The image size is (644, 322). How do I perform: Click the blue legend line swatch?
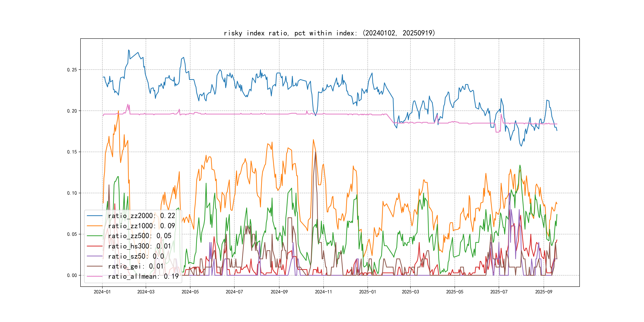pos(94,215)
